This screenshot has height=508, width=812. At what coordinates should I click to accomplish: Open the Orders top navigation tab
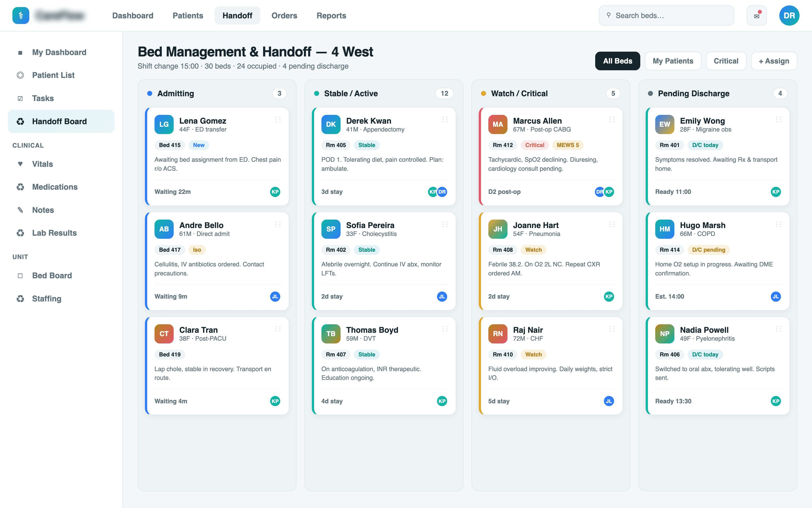284,16
